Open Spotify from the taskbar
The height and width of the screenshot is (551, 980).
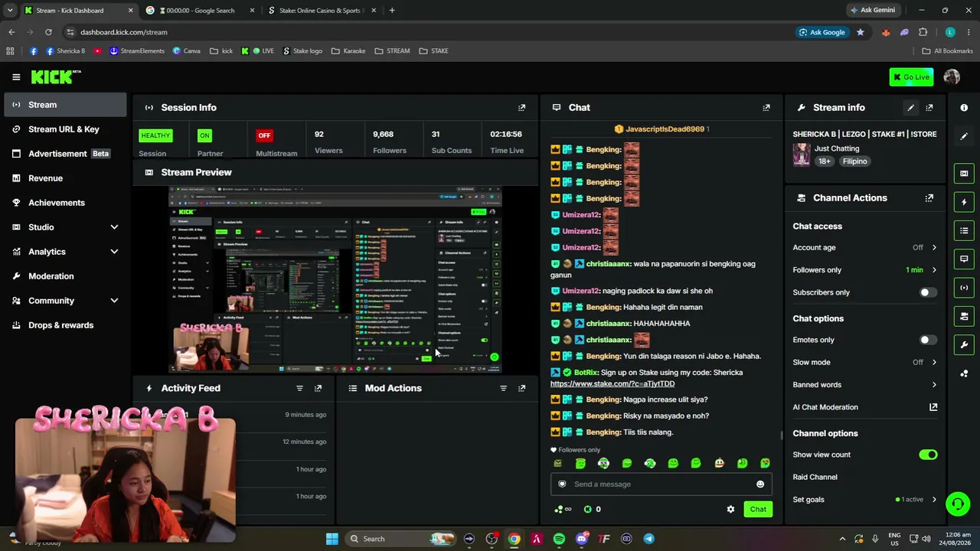[559, 539]
